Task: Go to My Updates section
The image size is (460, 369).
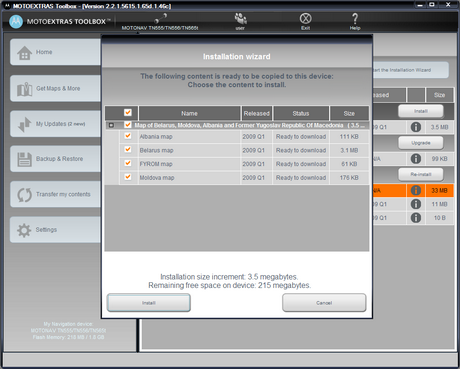Action: (56, 124)
